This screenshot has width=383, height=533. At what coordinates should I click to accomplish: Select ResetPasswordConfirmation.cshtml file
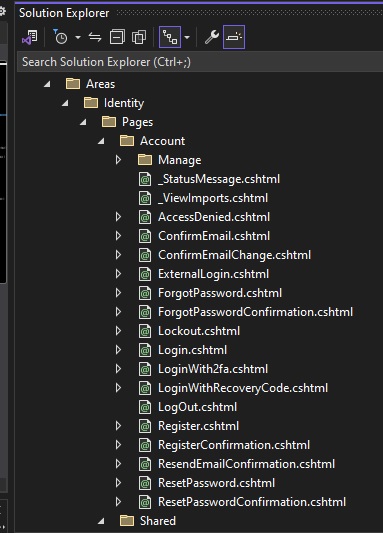coord(252,502)
